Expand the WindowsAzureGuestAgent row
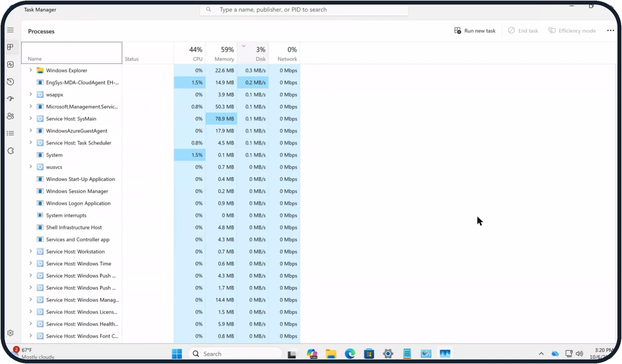 pyautogui.click(x=30, y=130)
